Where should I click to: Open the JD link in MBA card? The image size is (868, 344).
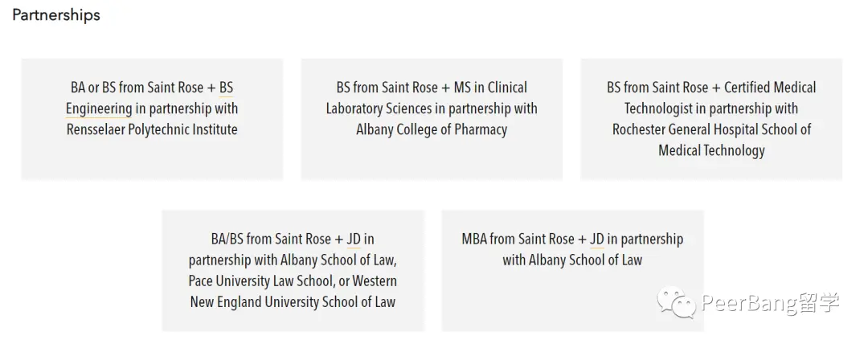click(x=596, y=239)
